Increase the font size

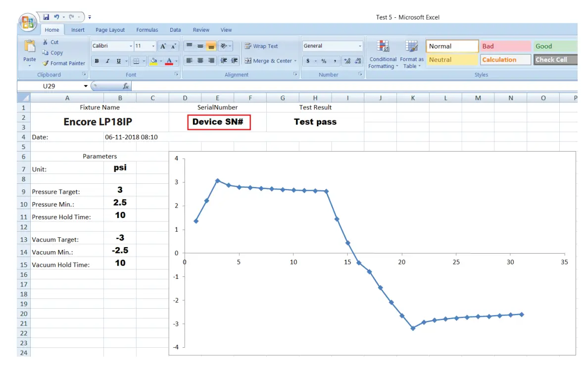point(163,46)
